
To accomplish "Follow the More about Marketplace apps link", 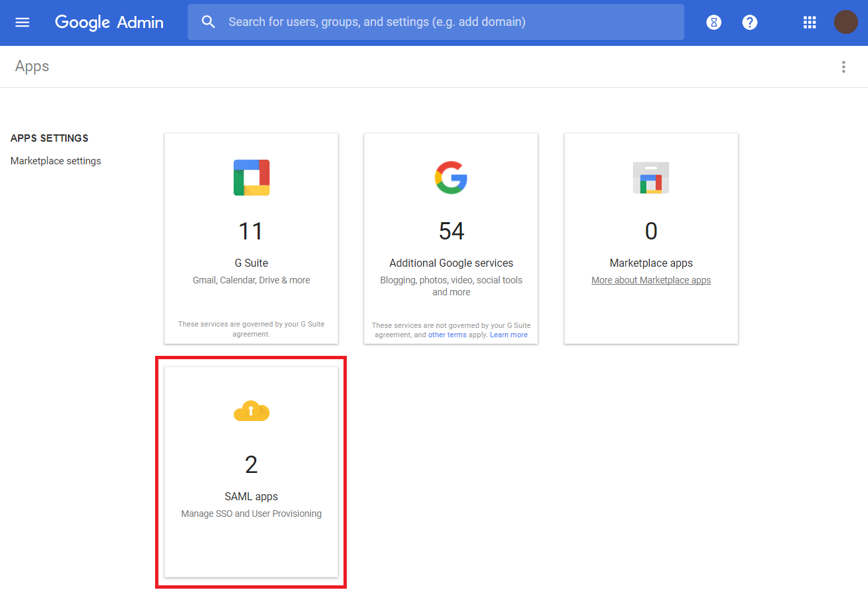I will click(x=651, y=280).
